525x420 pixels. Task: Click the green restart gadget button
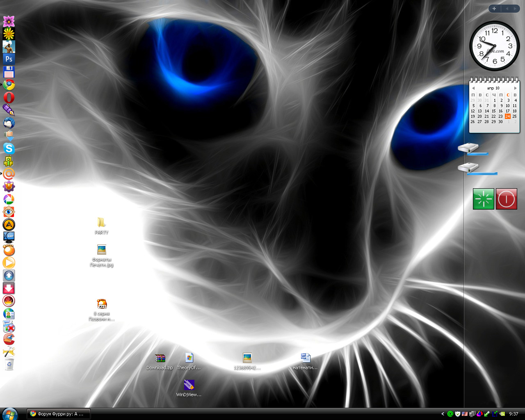[483, 199]
